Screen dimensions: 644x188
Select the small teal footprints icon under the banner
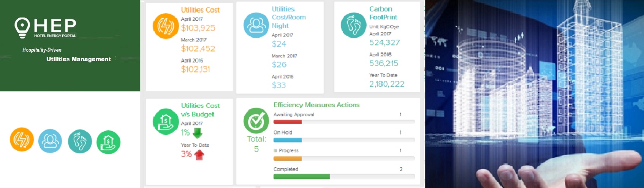pos(80,141)
